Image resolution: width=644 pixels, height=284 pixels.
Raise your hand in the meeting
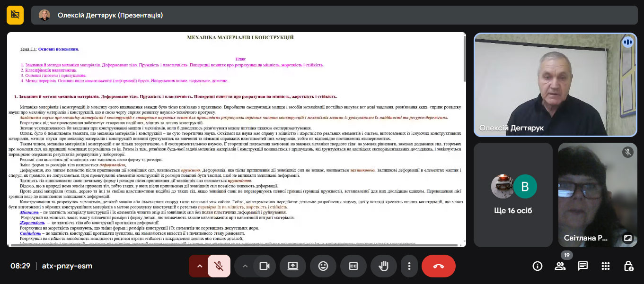[383, 266]
